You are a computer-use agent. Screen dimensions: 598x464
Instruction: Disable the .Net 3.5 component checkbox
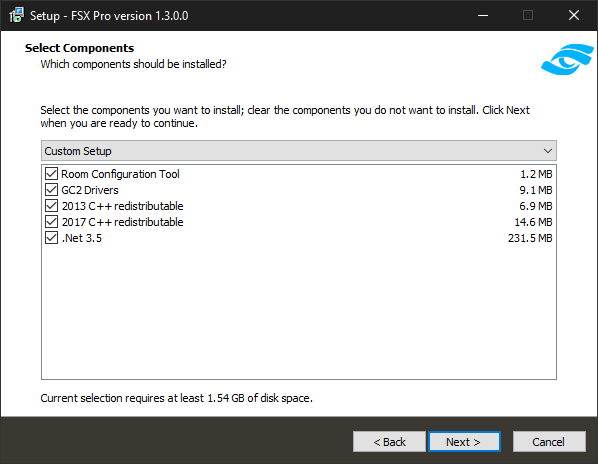(x=51, y=238)
